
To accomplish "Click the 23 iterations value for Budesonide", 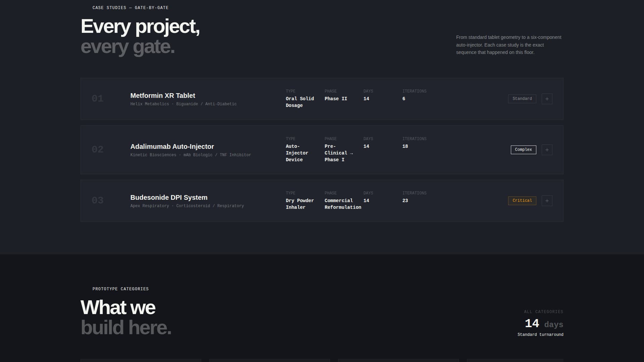I will 405,201.
